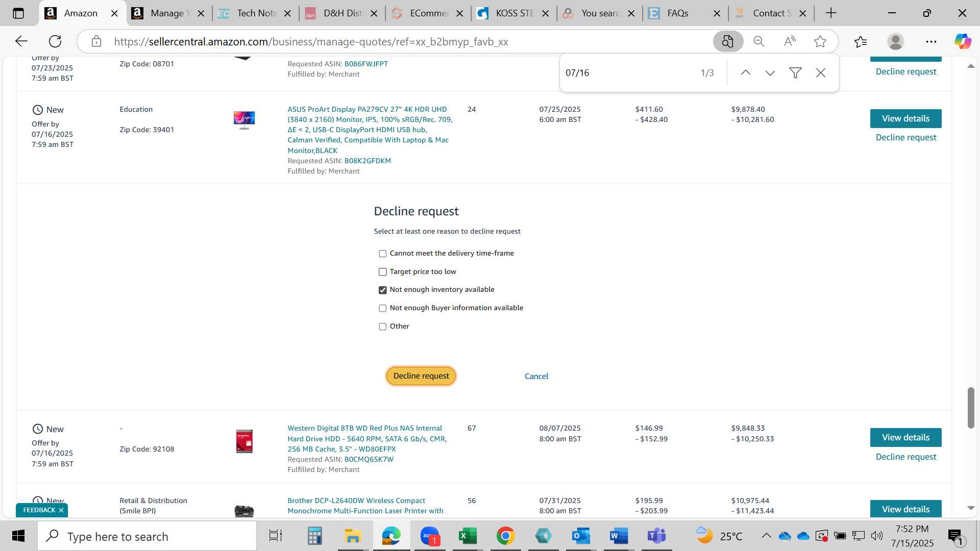The height and width of the screenshot is (551, 980).
Task: Open Western Digital 8TB WD Red Plus link
Action: [x=367, y=439]
